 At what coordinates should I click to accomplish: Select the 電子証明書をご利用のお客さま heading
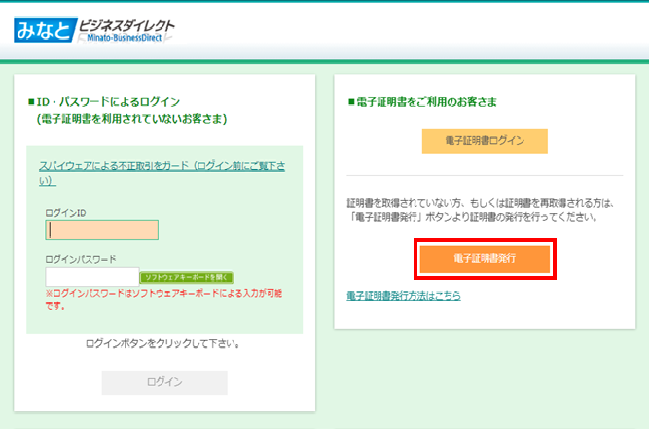(x=422, y=102)
